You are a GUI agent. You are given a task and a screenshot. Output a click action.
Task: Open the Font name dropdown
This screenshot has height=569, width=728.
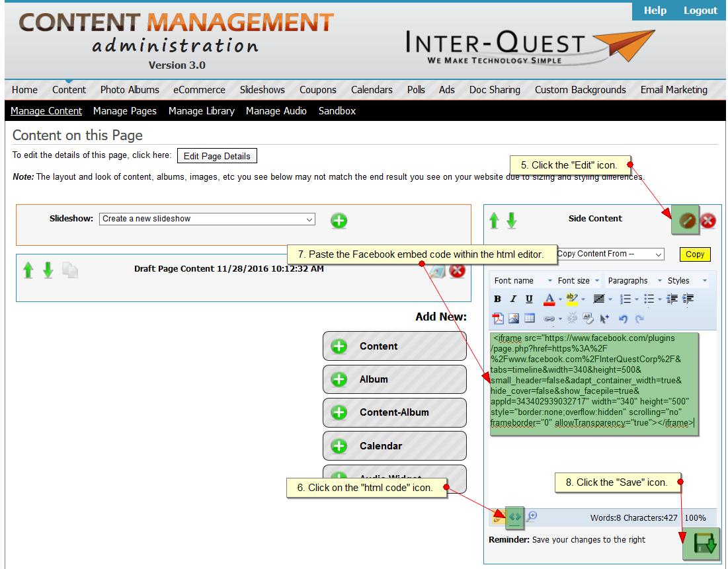pos(522,281)
